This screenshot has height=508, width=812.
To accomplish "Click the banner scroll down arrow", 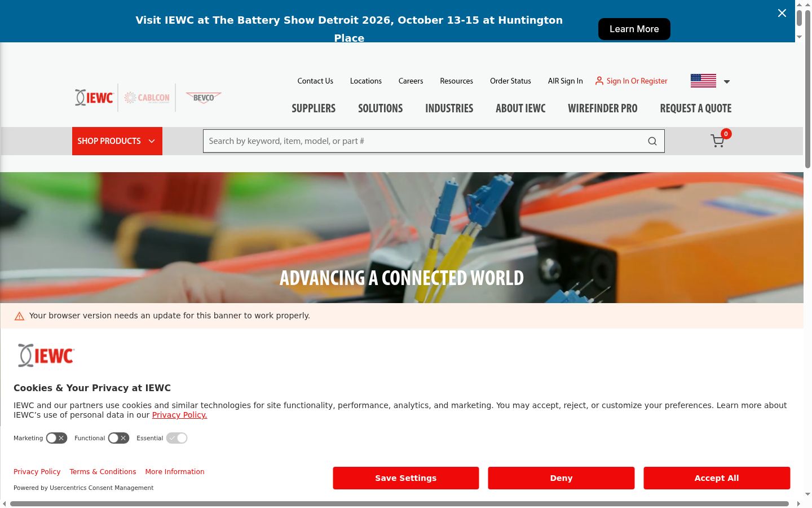I will pos(799,37).
